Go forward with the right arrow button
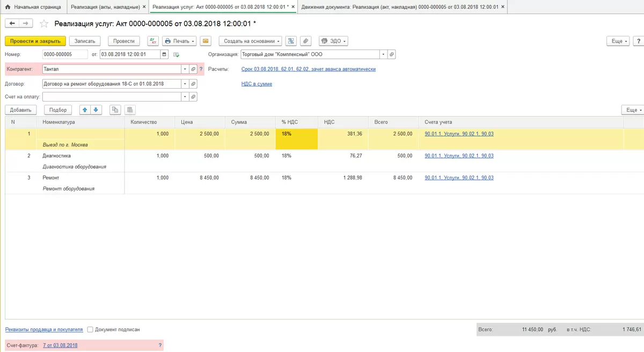Viewport: 644px width, 352px height. pos(26,23)
